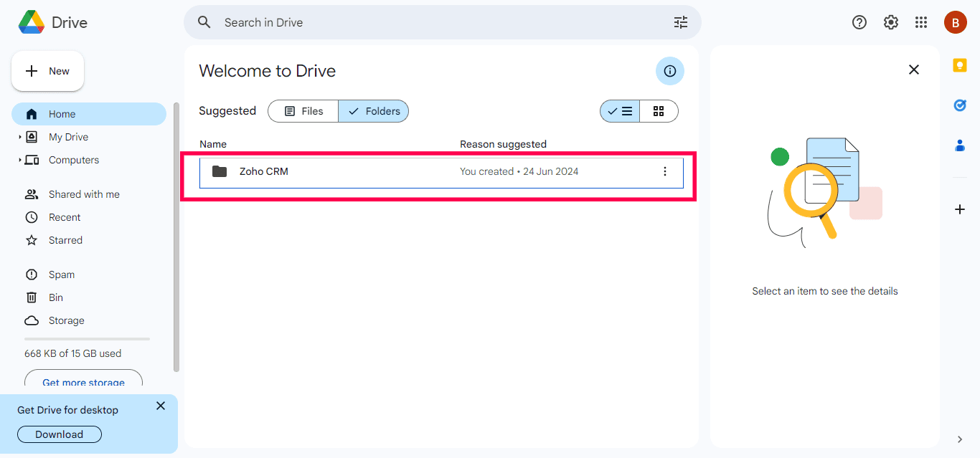
Task: Click the storage usage bar
Action: 87,339
